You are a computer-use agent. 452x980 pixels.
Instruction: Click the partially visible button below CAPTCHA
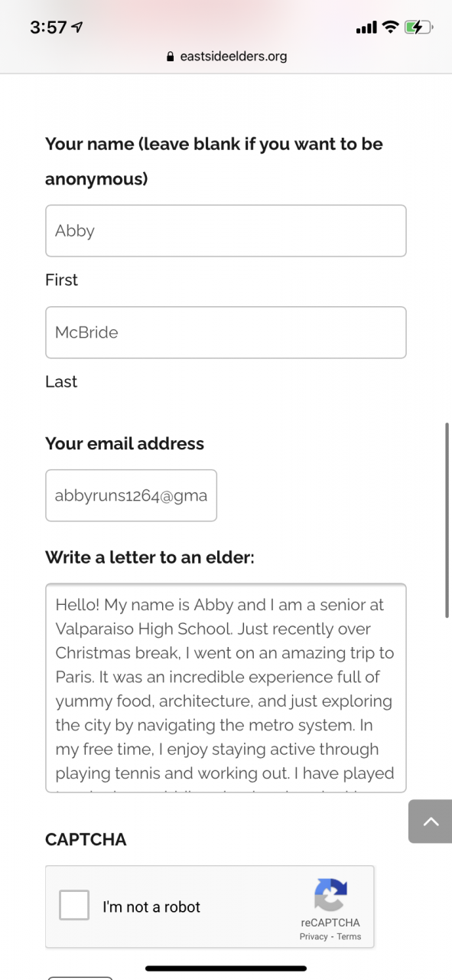pyautogui.click(x=80, y=978)
